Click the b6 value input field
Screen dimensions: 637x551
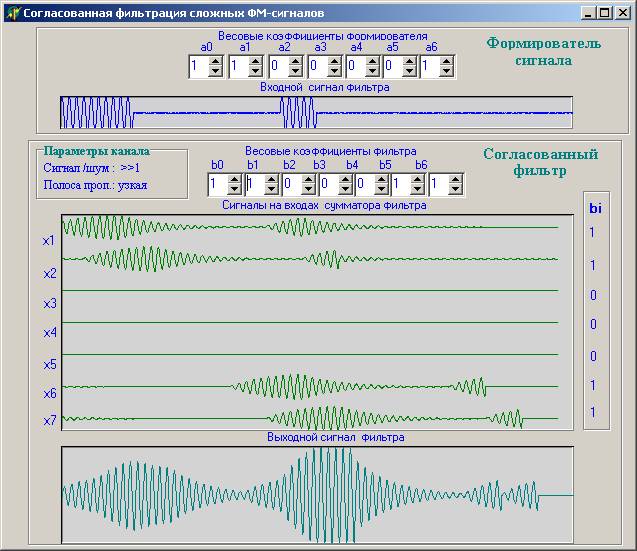tap(439, 184)
